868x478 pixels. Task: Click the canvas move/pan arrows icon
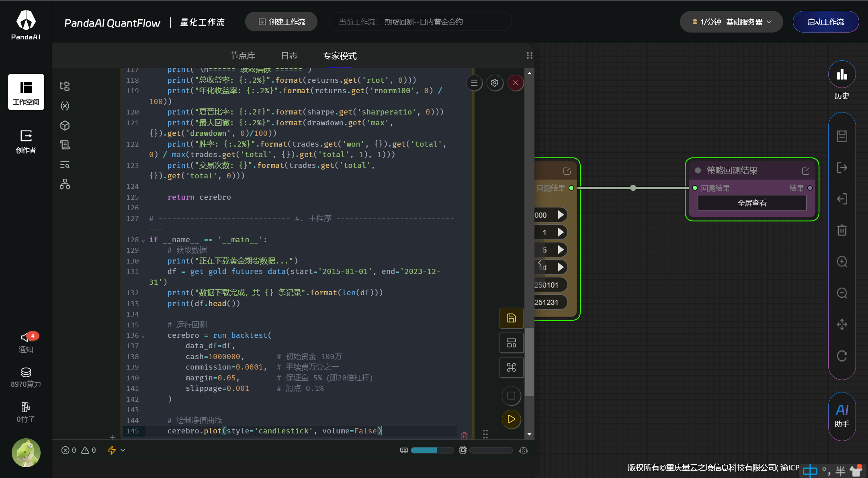(x=842, y=324)
